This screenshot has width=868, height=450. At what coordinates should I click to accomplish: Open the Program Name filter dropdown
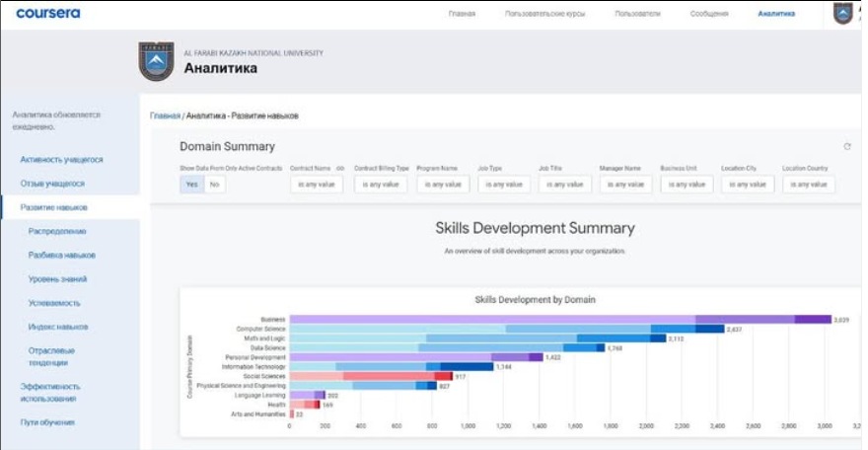click(x=443, y=185)
